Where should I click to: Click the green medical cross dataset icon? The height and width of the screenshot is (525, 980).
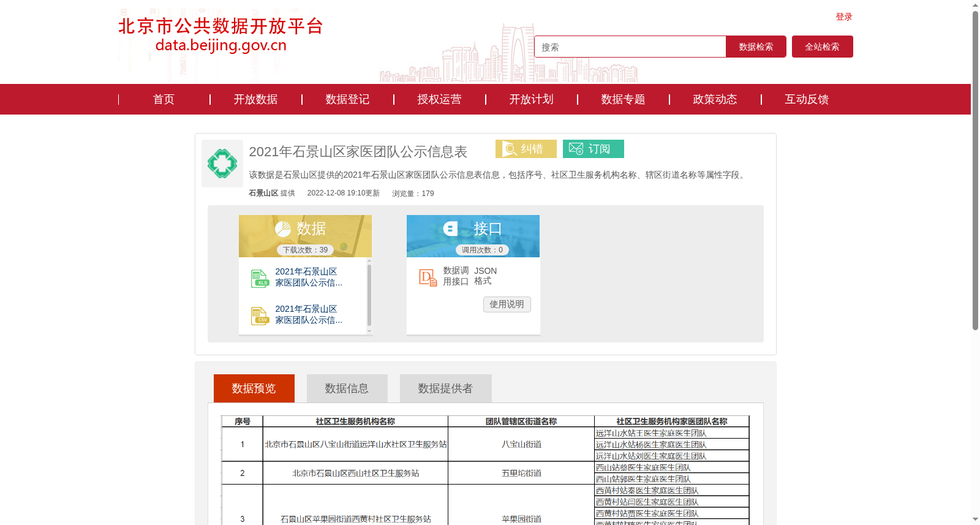click(x=222, y=164)
